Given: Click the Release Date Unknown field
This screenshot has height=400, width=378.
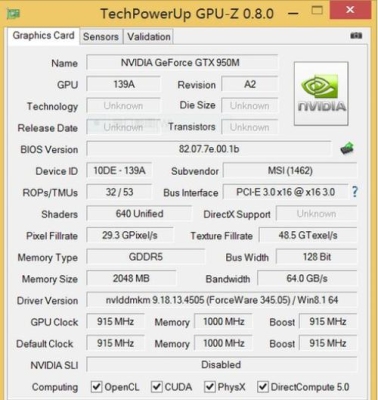Looking at the screenshot, I should pos(123,127).
